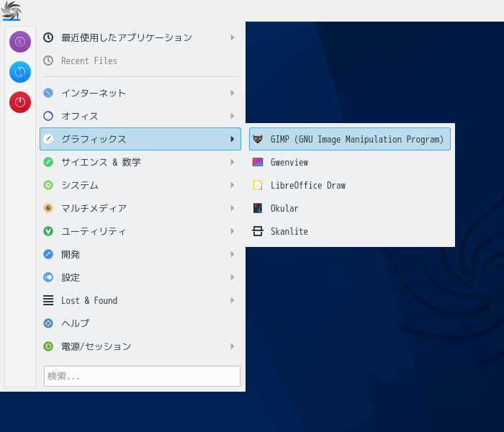Open the システム category

pyautogui.click(x=140, y=185)
